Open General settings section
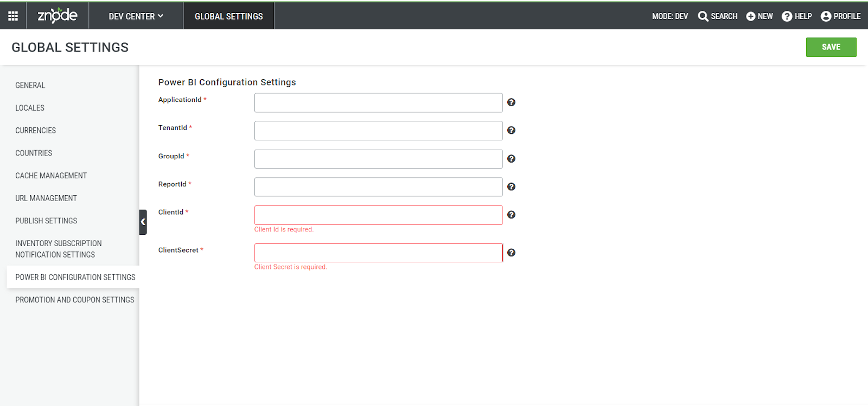The height and width of the screenshot is (406, 868). coord(30,85)
